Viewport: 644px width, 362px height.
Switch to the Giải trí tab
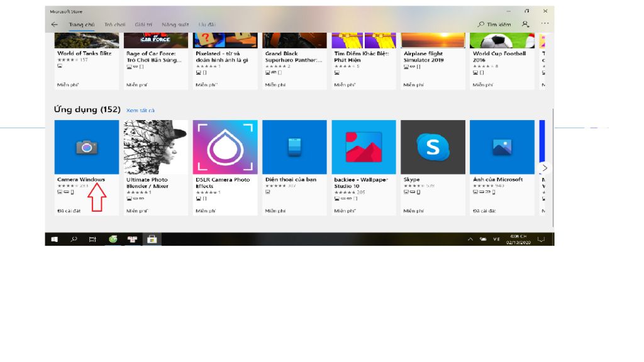pyautogui.click(x=143, y=25)
